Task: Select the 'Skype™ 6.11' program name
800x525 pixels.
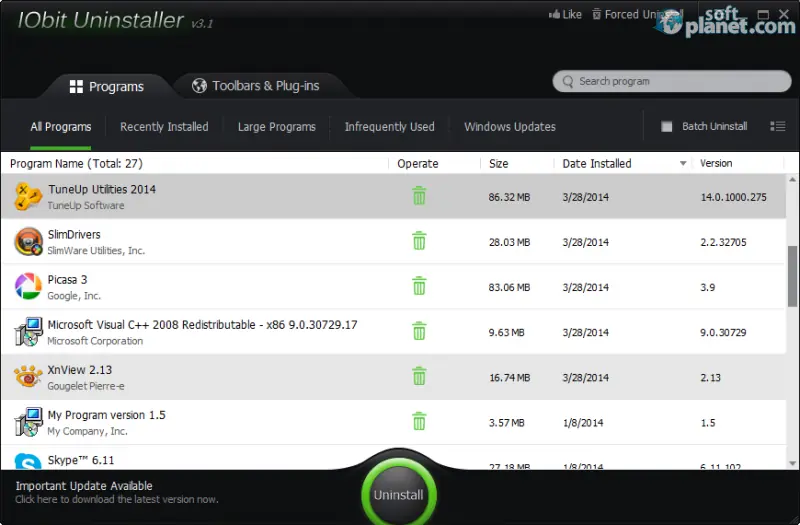Action: click(81, 460)
